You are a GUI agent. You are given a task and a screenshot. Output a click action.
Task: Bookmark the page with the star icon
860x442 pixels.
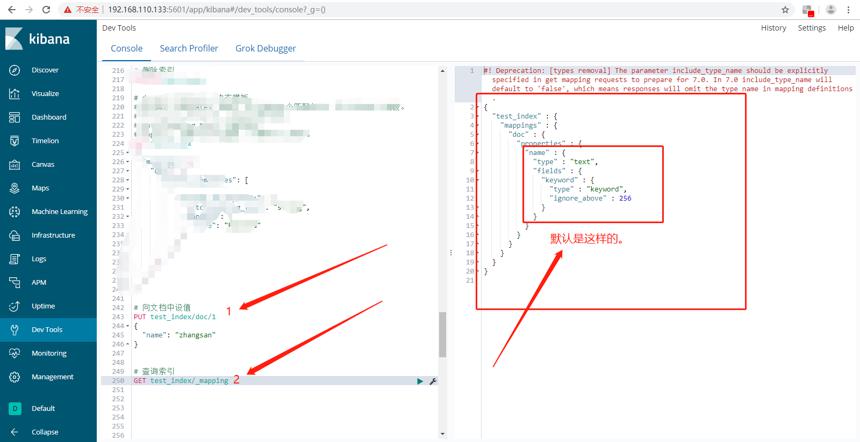point(785,10)
